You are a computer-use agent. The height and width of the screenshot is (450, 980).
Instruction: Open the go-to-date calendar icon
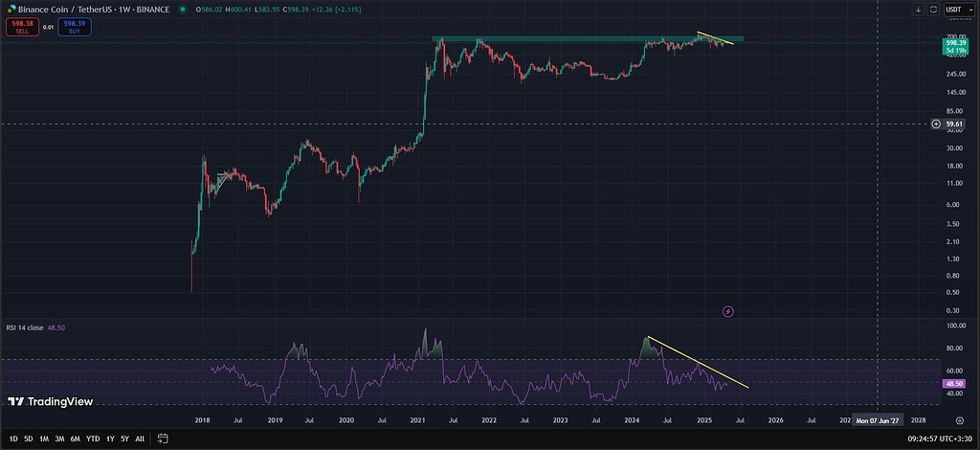162,439
